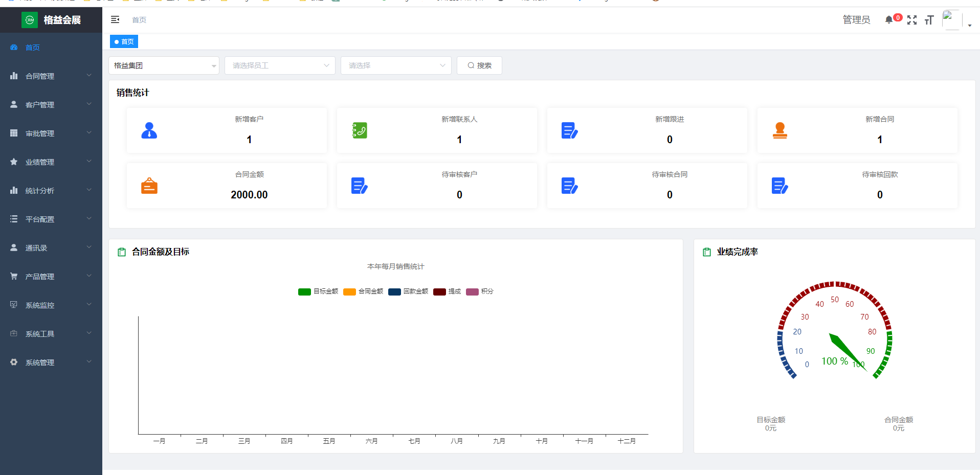Screen dimensions: 980x475
Task: Open the 请选择 dropdown next to search
Action: (396, 65)
